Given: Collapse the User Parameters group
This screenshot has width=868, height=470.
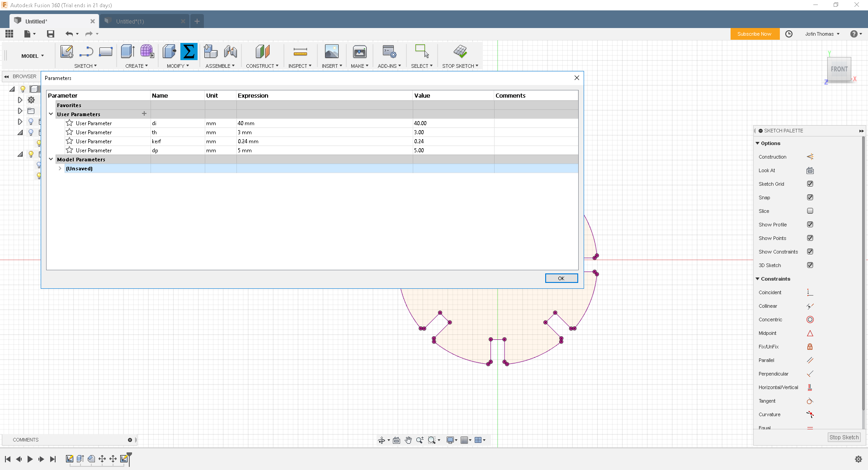Looking at the screenshot, I should (x=51, y=114).
